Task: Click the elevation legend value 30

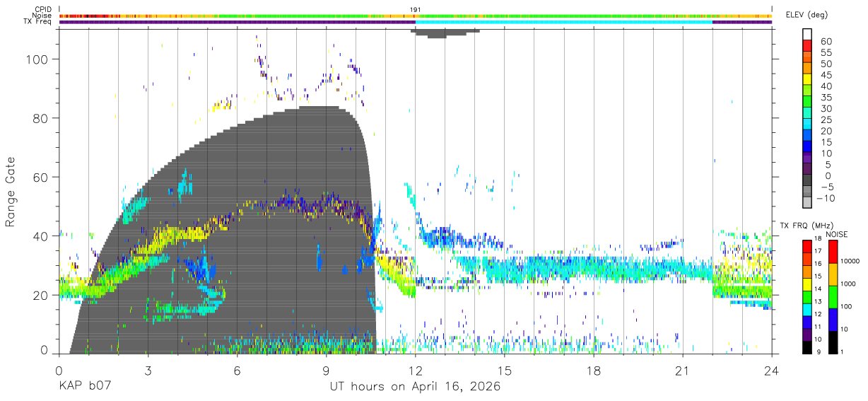Action: [x=825, y=109]
